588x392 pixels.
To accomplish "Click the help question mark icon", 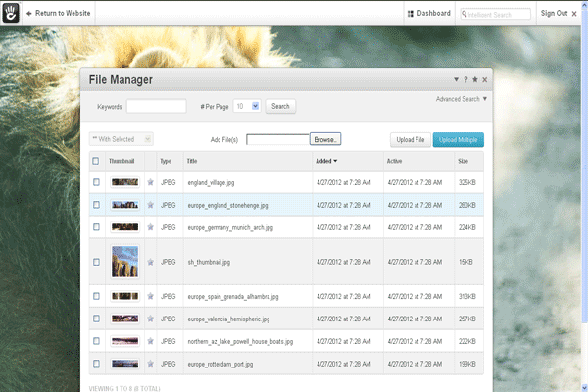I will (x=465, y=79).
